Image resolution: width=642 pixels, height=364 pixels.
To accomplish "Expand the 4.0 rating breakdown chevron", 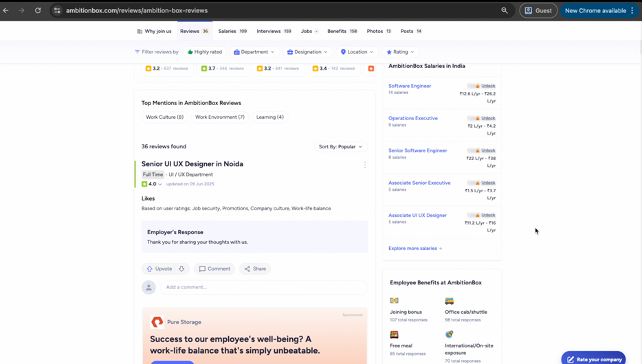I will [160, 185].
